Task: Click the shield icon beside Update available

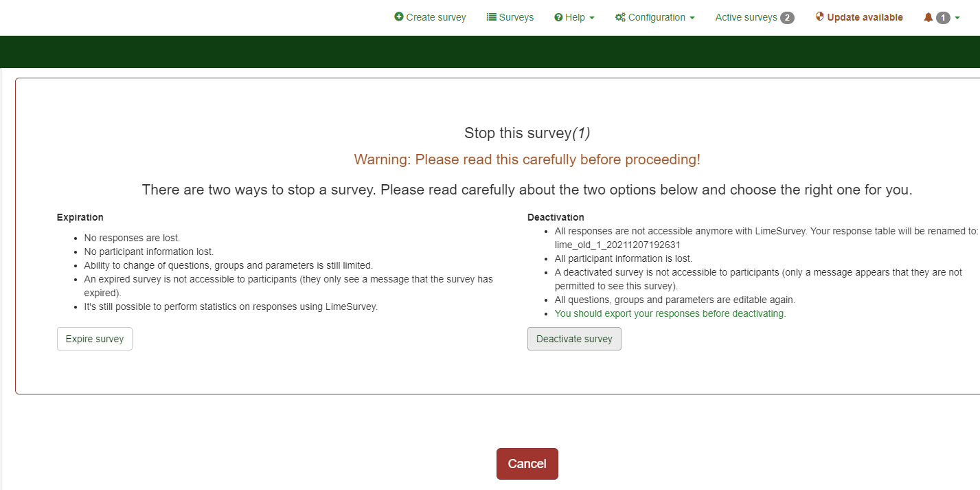Action: click(x=819, y=16)
